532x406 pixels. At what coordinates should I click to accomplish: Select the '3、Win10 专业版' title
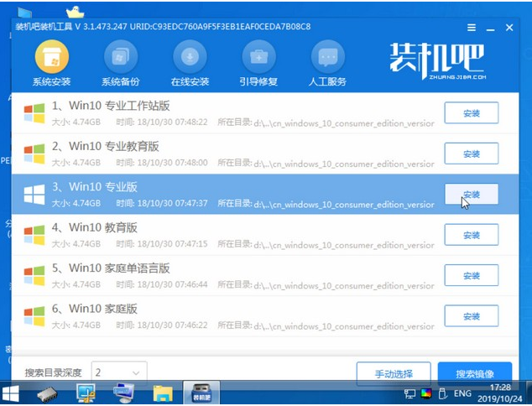94,187
